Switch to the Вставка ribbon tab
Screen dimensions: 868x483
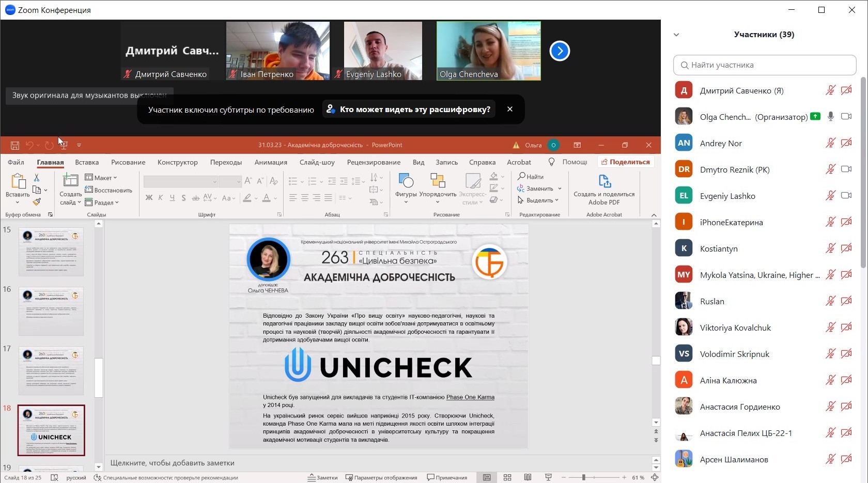87,162
